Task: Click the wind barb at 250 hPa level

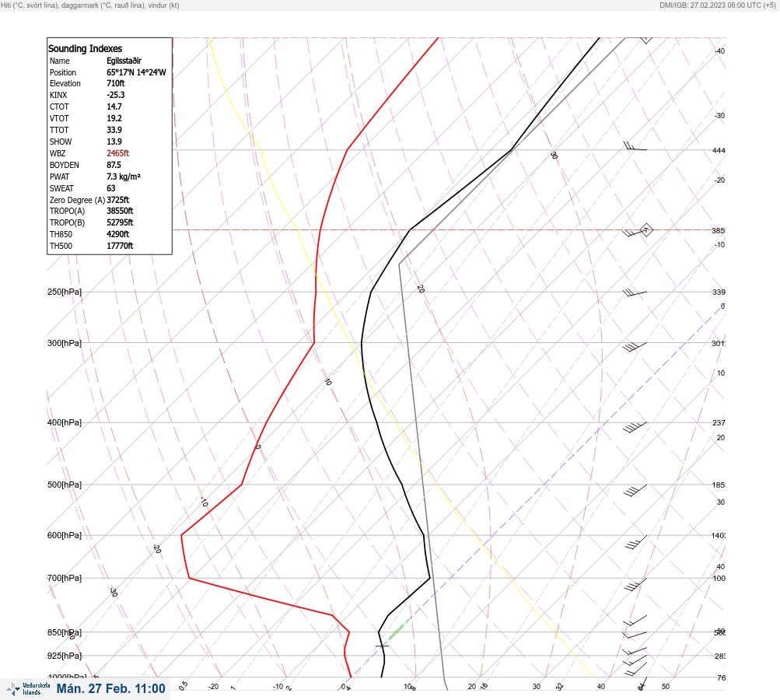Action: coord(635,293)
